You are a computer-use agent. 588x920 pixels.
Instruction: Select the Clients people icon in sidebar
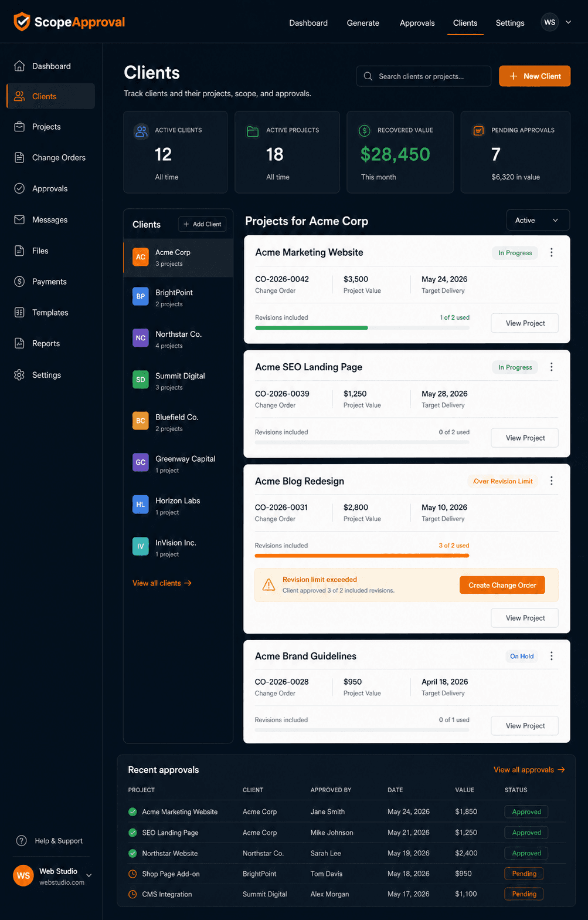[19, 96]
